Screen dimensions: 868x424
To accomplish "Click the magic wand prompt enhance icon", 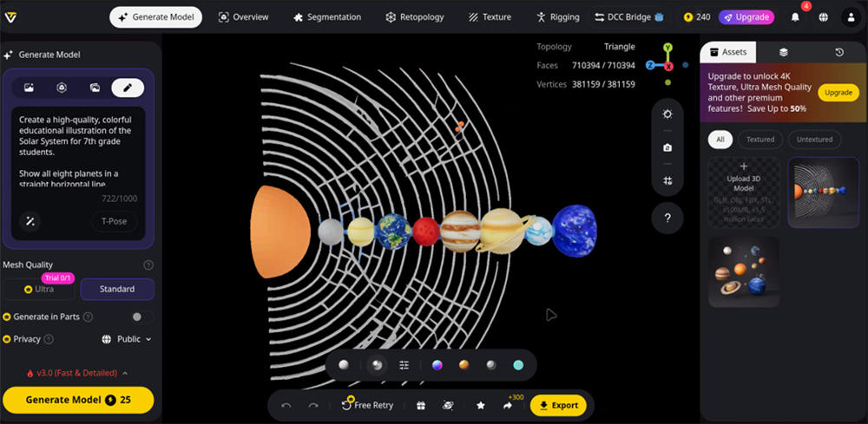I will tap(30, 221).
